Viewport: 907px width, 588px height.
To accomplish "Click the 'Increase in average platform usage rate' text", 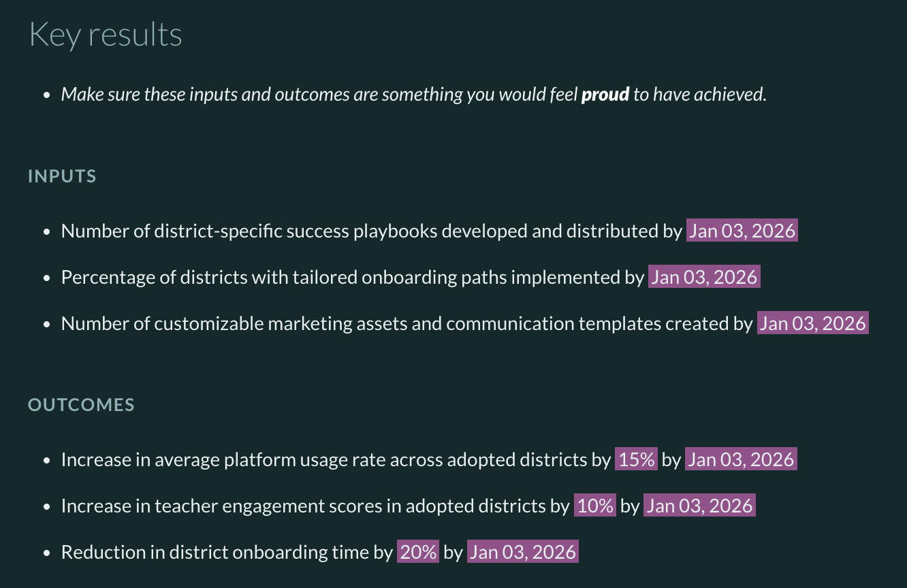I will (x=223, y=460).
